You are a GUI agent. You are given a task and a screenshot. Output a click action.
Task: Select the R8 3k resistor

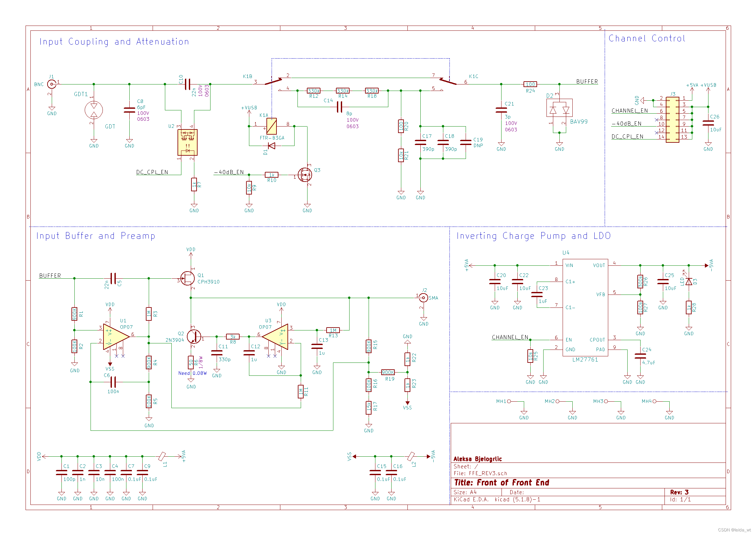233,337
